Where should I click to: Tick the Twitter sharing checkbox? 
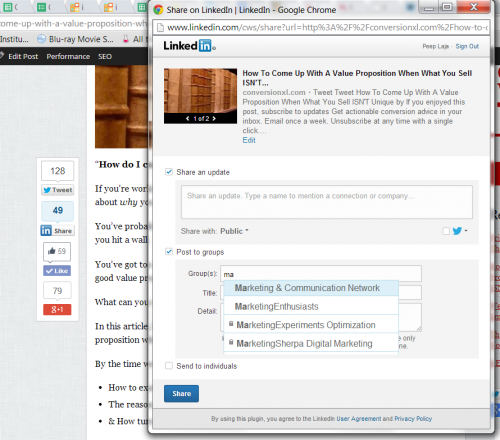click(x=446, y=231)
